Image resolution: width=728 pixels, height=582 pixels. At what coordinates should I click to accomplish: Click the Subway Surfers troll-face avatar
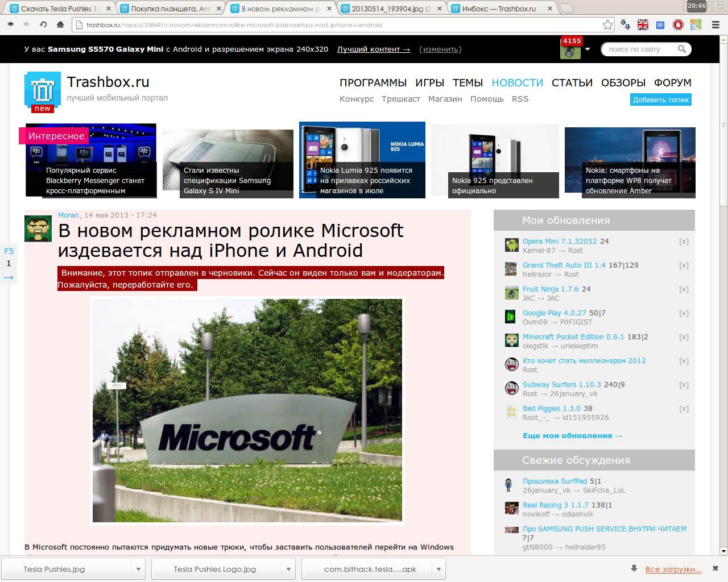coord(511,388)
